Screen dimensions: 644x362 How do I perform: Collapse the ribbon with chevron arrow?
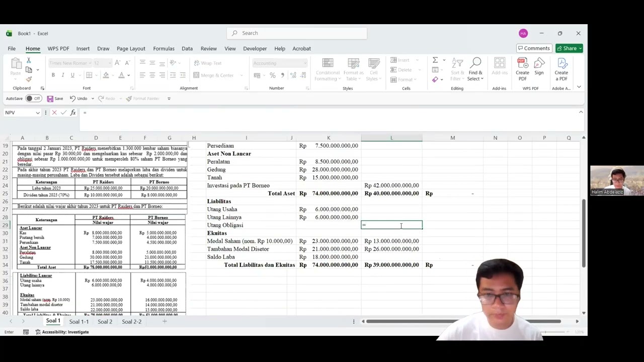pyautogui.click(x=579, y=87)
